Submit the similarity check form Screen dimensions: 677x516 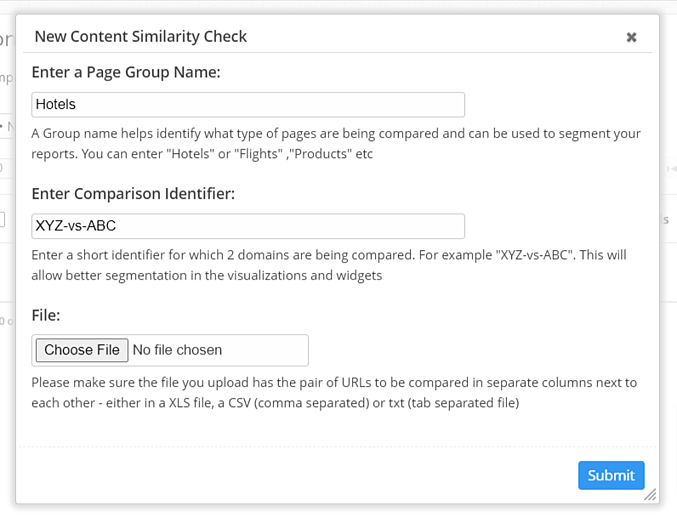coord(611,475)
